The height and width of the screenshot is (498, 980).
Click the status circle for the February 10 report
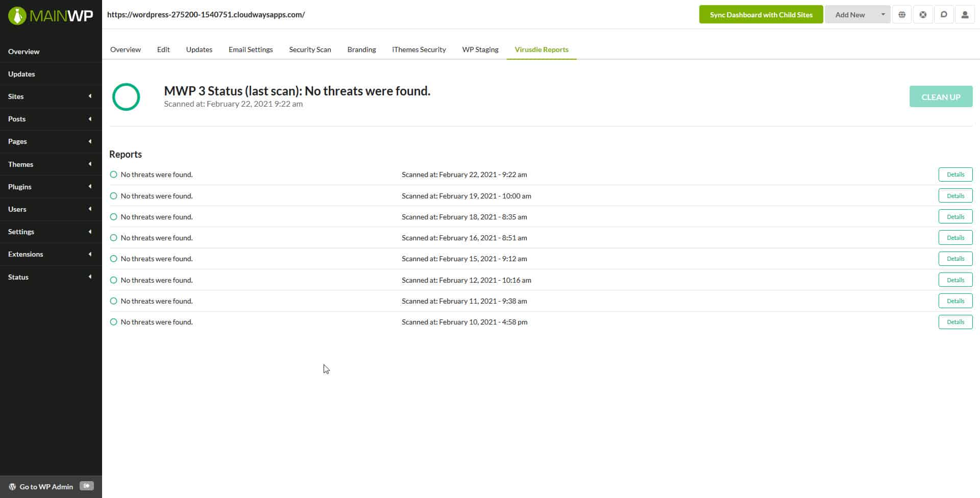(114, 322)
